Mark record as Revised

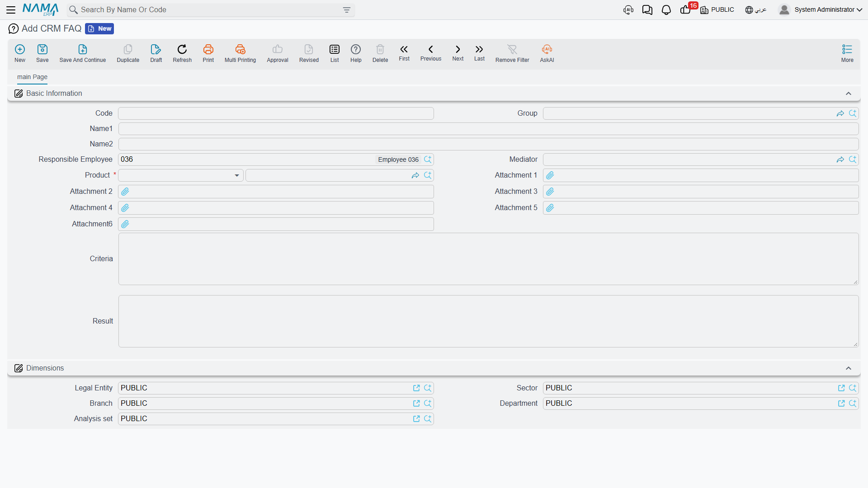tap(309, 53)
